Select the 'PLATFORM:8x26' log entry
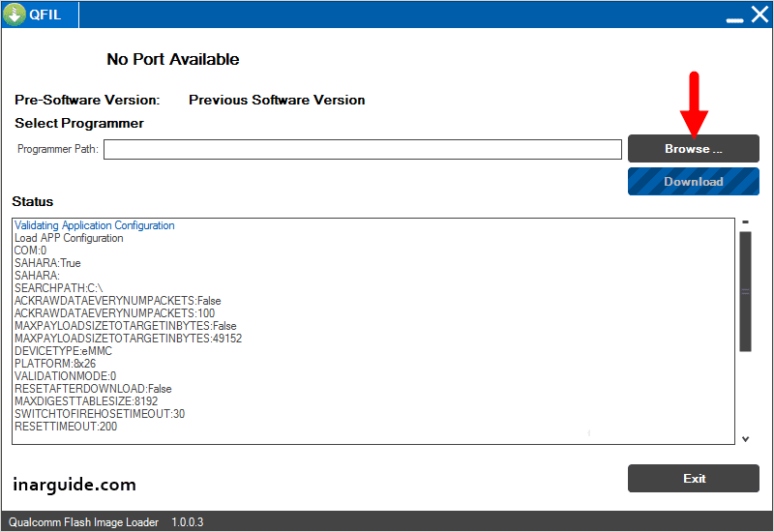774x532 pixels. pos(55,364)
